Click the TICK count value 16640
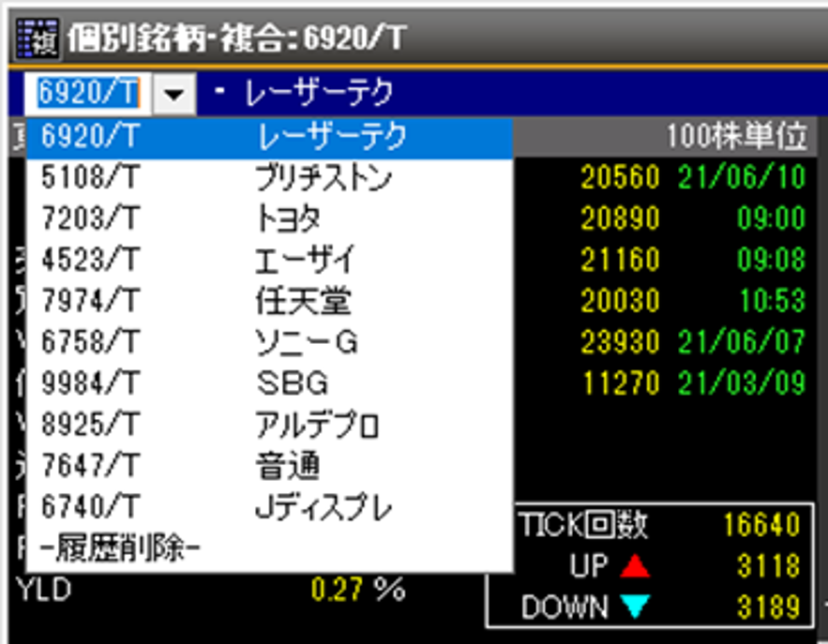 coord(761,525)
